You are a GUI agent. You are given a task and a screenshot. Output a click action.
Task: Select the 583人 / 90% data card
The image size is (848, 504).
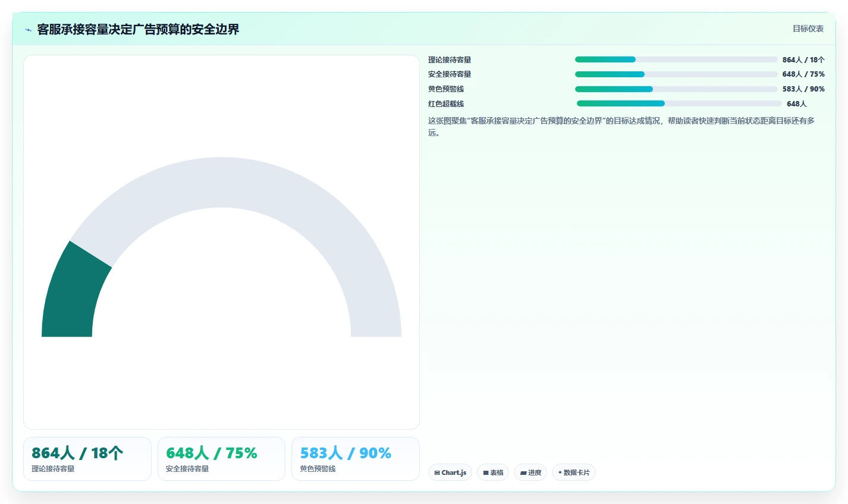(x=356, y=459)
